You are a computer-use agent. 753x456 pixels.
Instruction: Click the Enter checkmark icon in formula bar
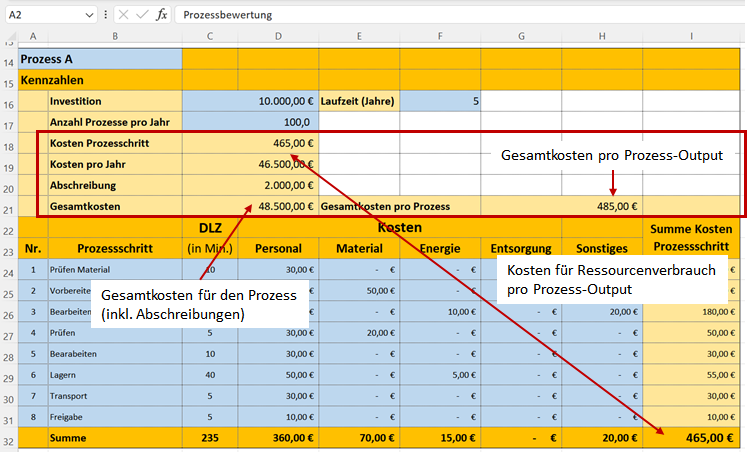pos(141,16)
